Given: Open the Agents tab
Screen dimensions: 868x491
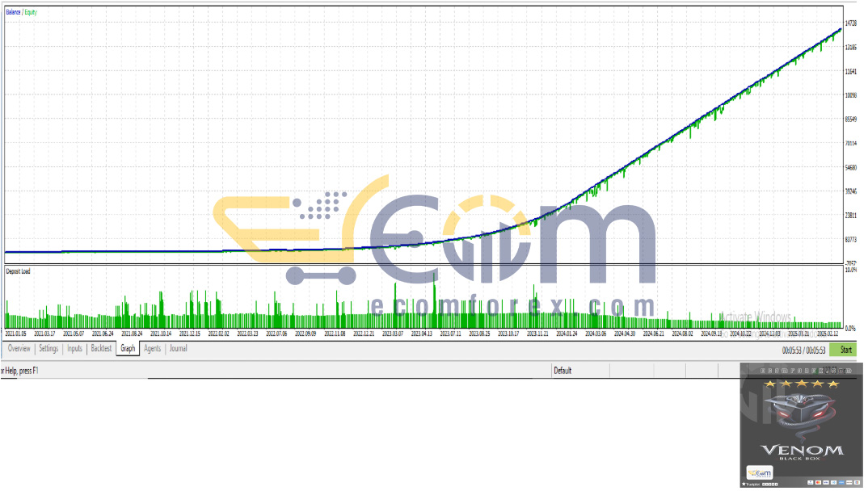Looking at the screenshot, I should pos(152,349).
